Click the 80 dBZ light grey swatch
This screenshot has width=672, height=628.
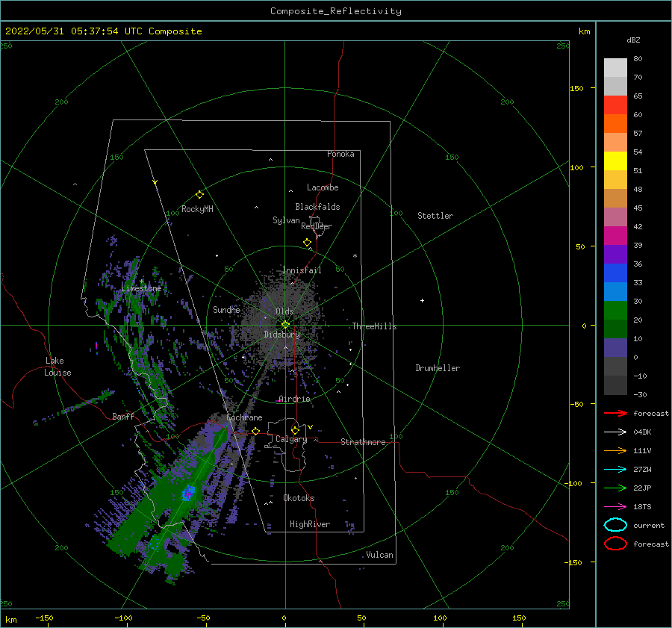615,67
